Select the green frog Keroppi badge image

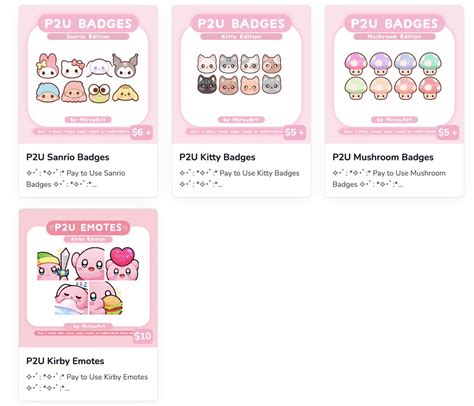pyautogui.click(x=99, y=93)
